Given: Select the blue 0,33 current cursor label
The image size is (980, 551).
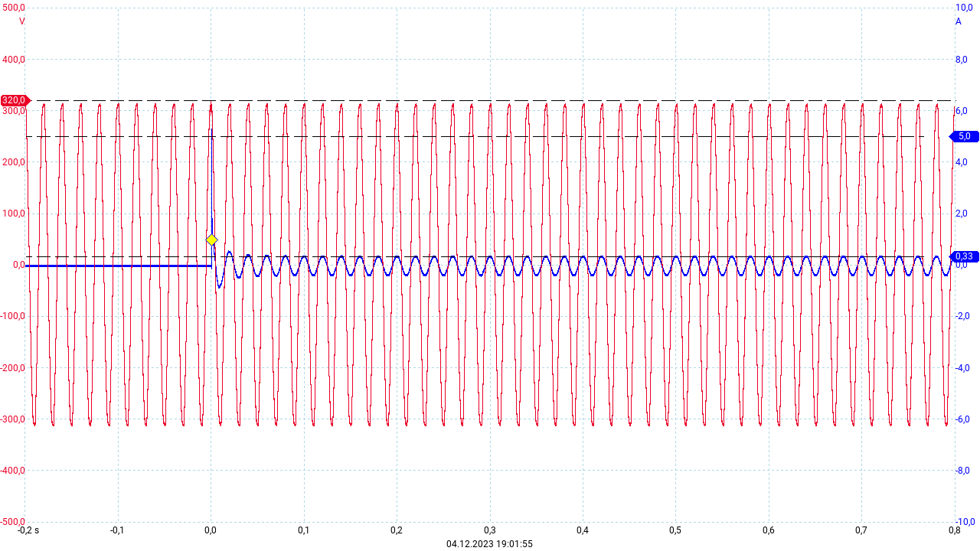Looking at the screenshot, I should pos(964,256).
